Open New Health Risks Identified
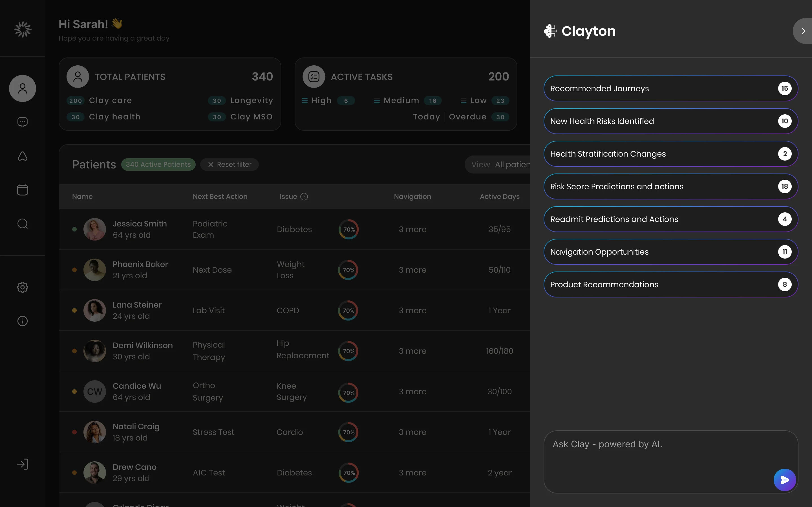 (x=671, y=121)
